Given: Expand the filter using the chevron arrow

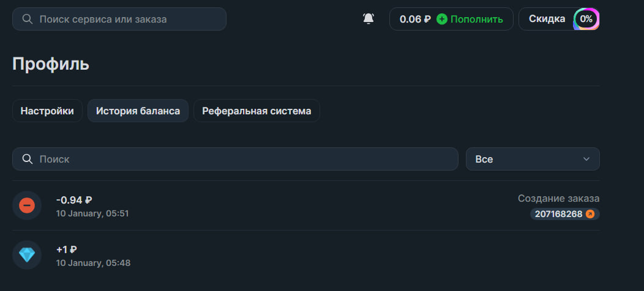Looking at the screenshot, I should [x=586, y=159].
